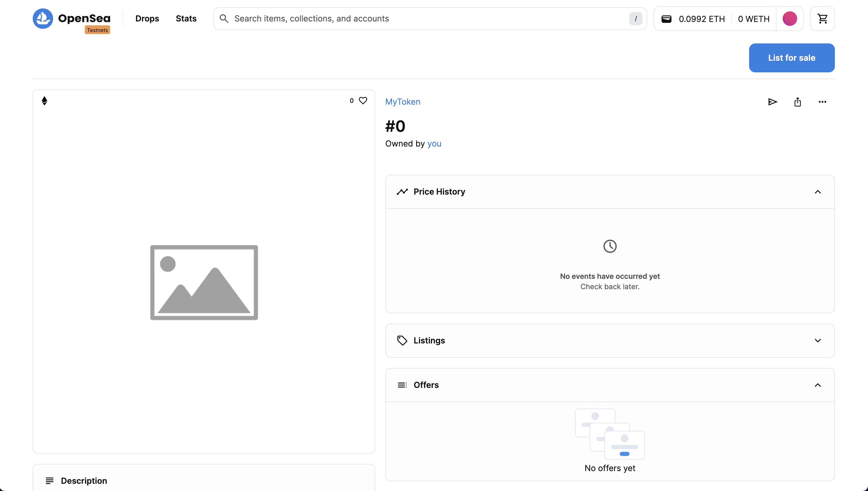
Task: Share this NFT via the share icon
Action: click(797, 102)
